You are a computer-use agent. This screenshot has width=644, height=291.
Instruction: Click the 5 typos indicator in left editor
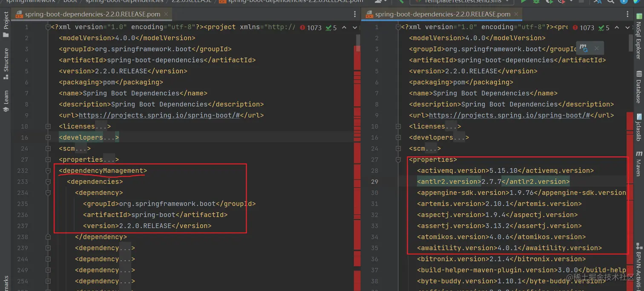(331, 28)
